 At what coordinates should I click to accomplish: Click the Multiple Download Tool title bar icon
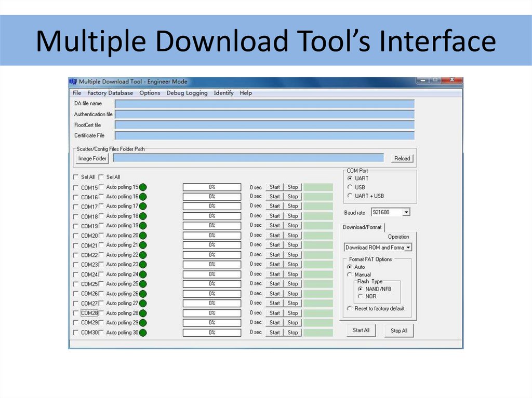[73, 81]
